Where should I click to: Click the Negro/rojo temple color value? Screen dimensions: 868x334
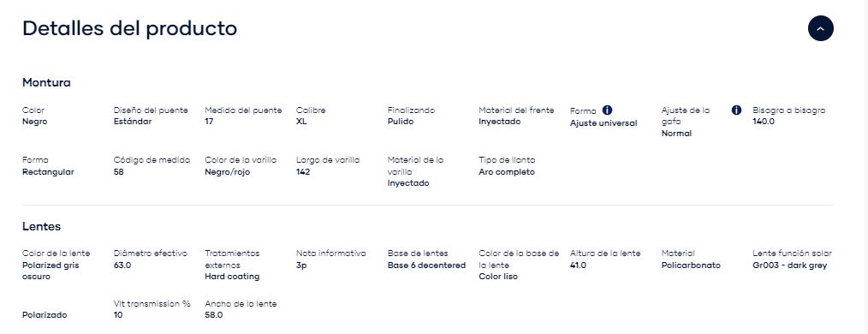228,171
